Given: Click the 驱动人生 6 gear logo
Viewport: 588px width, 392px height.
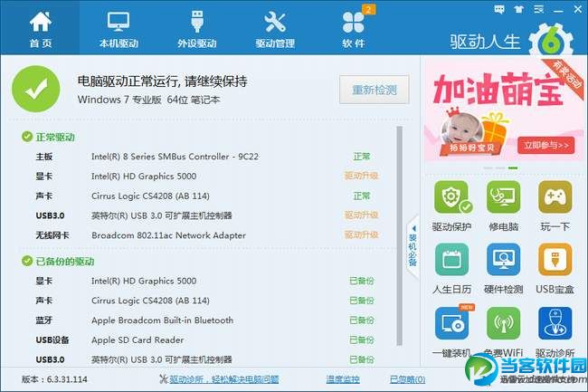Looking at the screenshot, I should point(551,41).
